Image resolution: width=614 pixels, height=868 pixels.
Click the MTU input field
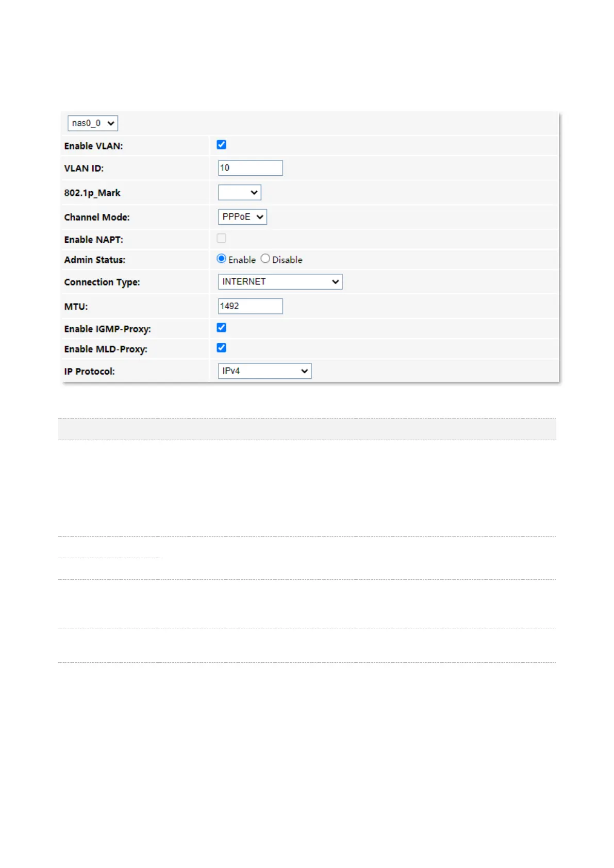[251, 306]
